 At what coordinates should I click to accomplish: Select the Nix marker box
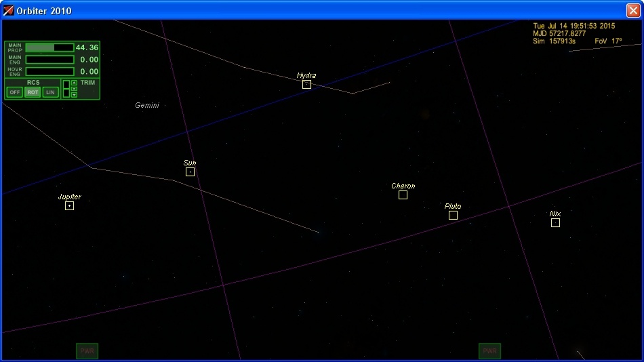tap(555, 222)
